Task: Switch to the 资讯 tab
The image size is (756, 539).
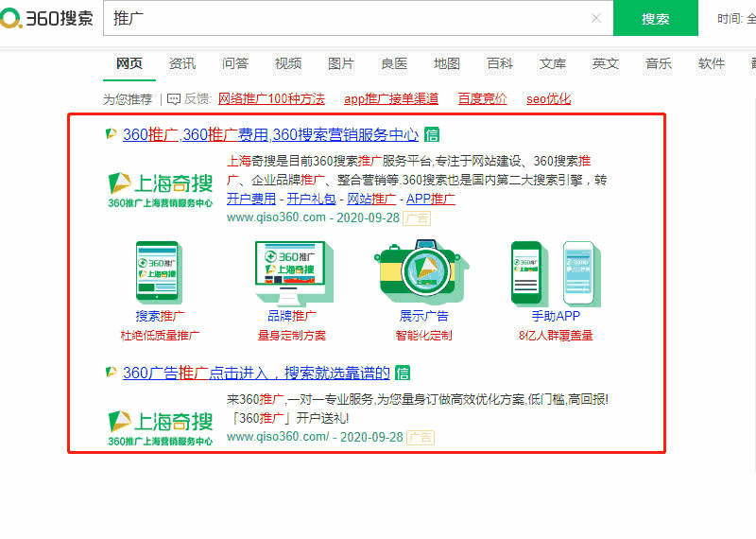Action: point(182,63)
